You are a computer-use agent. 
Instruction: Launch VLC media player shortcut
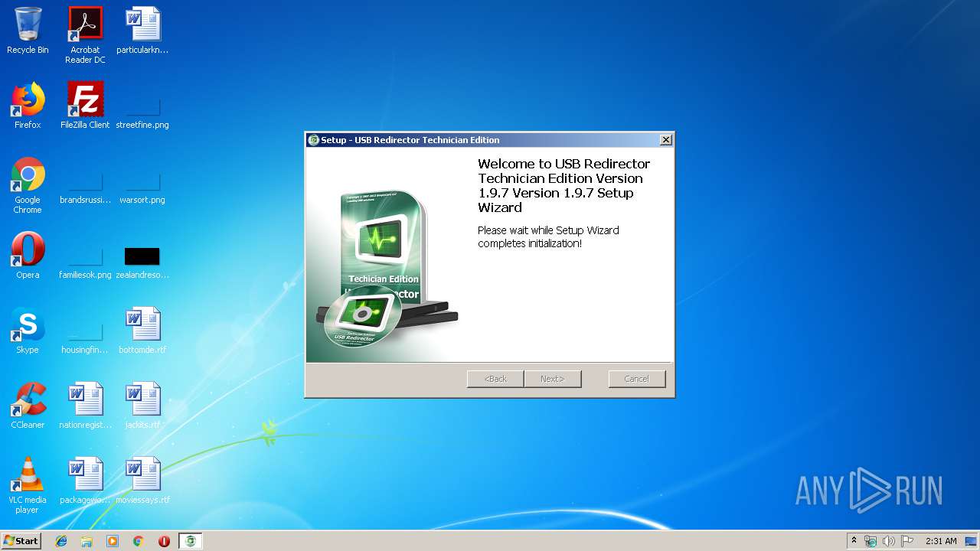pos(28,485)
